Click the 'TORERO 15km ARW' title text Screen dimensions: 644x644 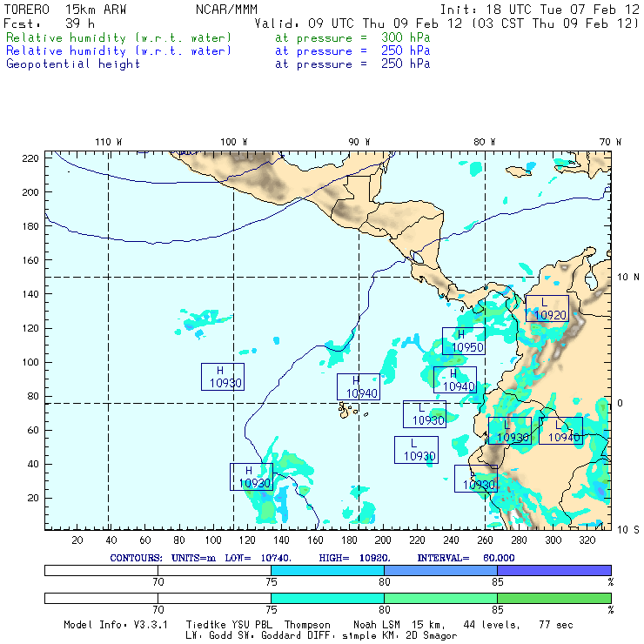[65, 10]
